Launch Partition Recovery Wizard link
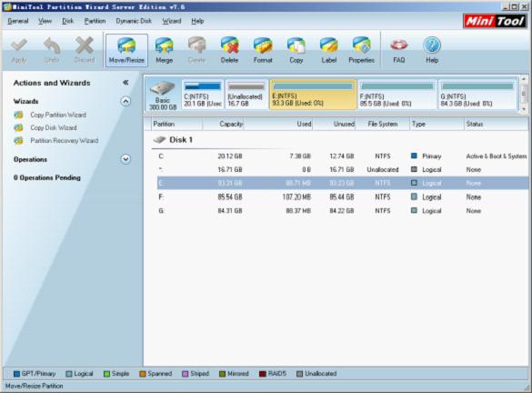 point(65,140)
